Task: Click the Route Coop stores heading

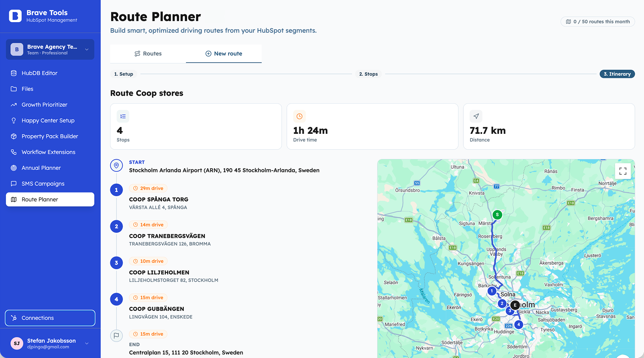Action: [x=147, y=93]
